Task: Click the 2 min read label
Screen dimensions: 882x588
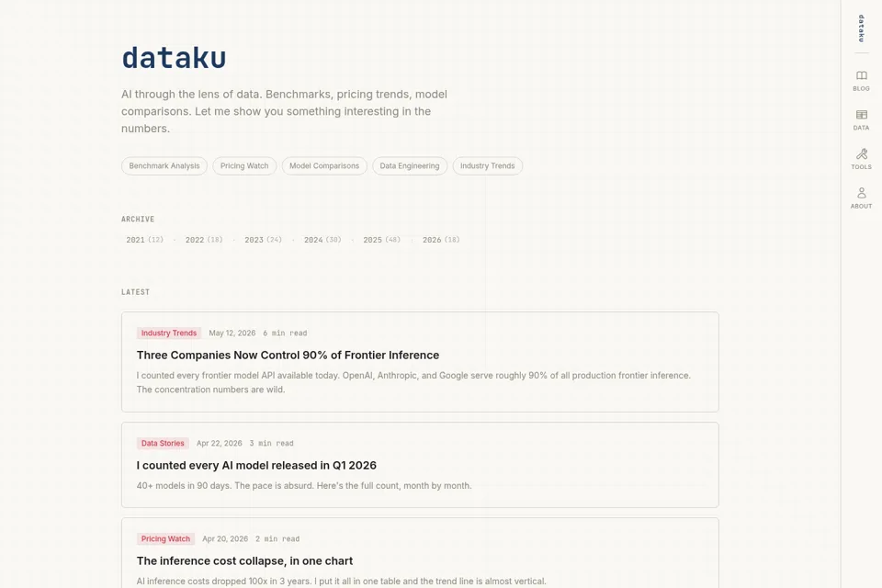Action: [x=277, y=539]
